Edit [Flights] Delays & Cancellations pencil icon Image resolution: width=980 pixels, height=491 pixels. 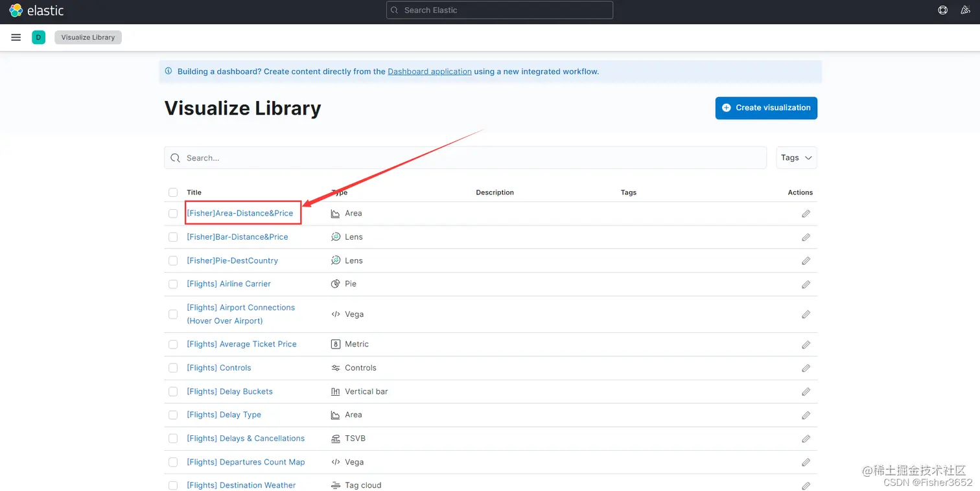pos(806,439)
